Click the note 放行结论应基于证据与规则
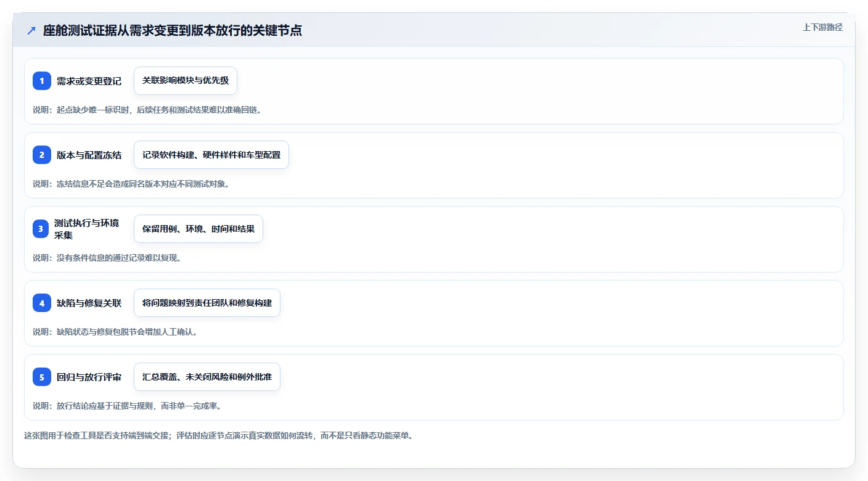This screenshot has width=868, height=481. click(x=127, y=406)
